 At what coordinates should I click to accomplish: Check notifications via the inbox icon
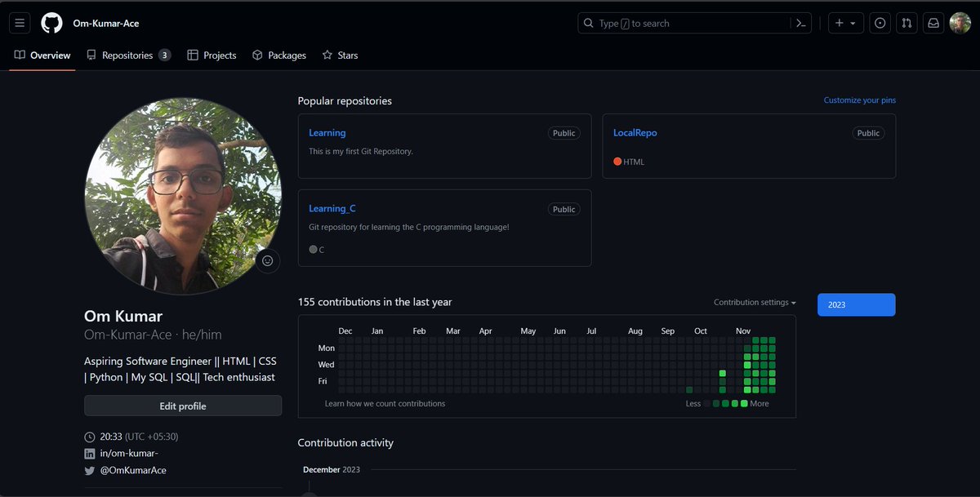pyautogui.click(x=933, y=22)
